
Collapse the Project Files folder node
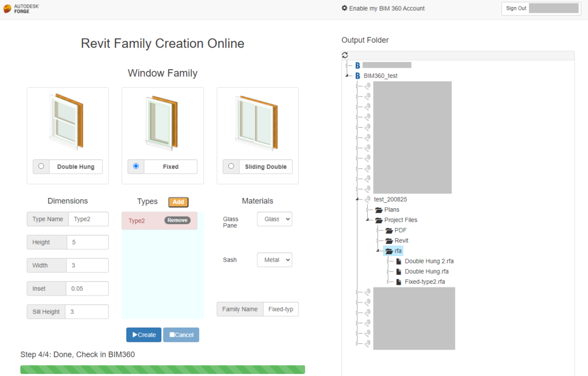[368, 220]
